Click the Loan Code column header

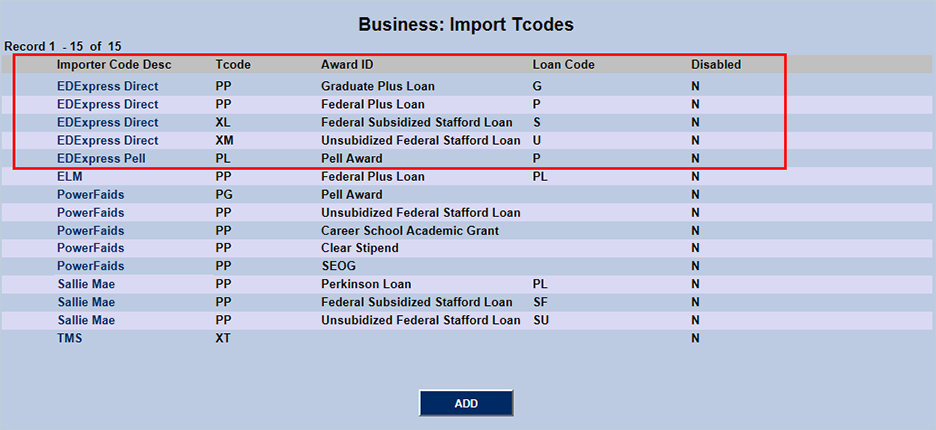[x=563, y=65]
